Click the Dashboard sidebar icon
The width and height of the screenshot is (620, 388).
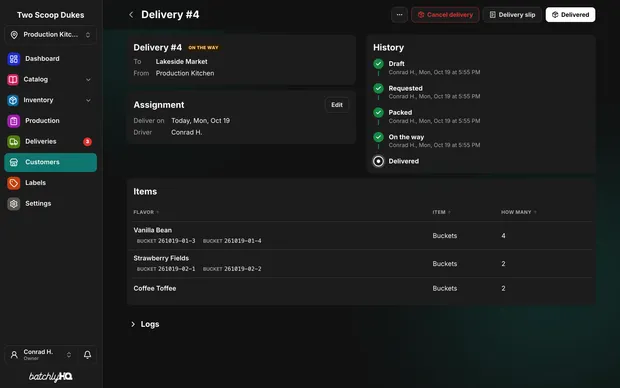tap(13, 59)
